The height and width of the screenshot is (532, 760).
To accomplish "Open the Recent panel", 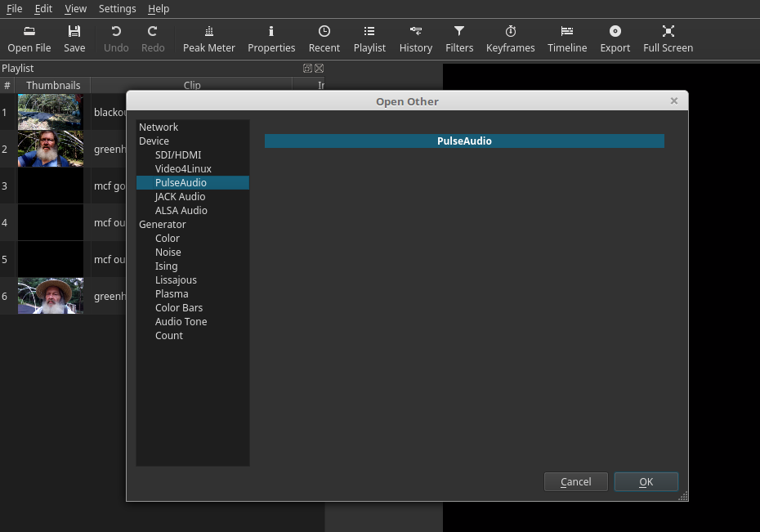I will point(324,39).
